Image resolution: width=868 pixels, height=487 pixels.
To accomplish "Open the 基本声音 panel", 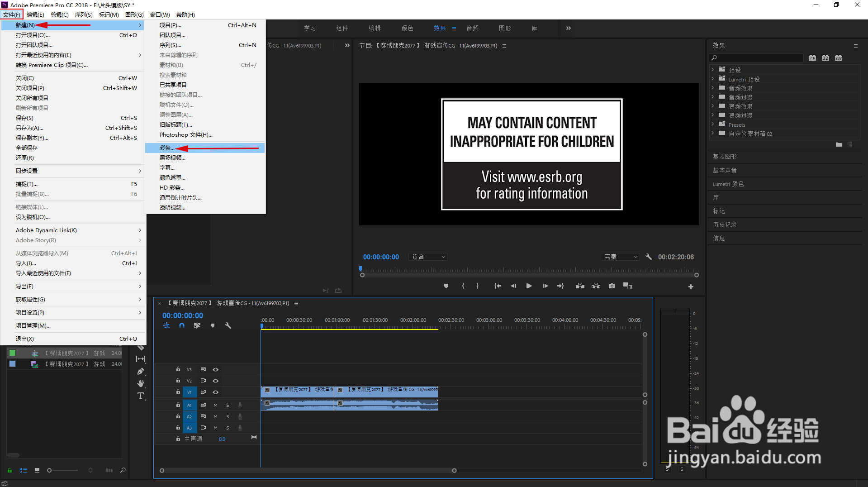I will coord(725,170).
